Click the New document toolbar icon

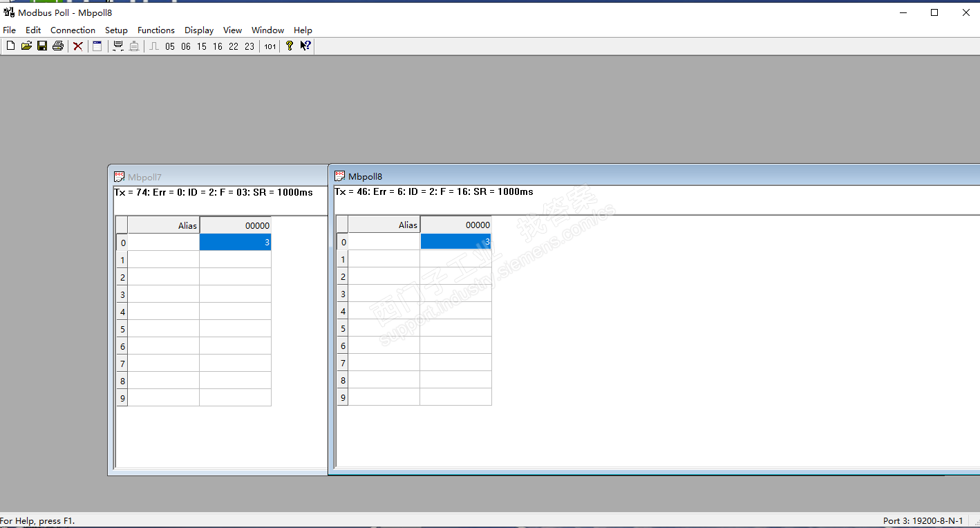tap(10, 46)
